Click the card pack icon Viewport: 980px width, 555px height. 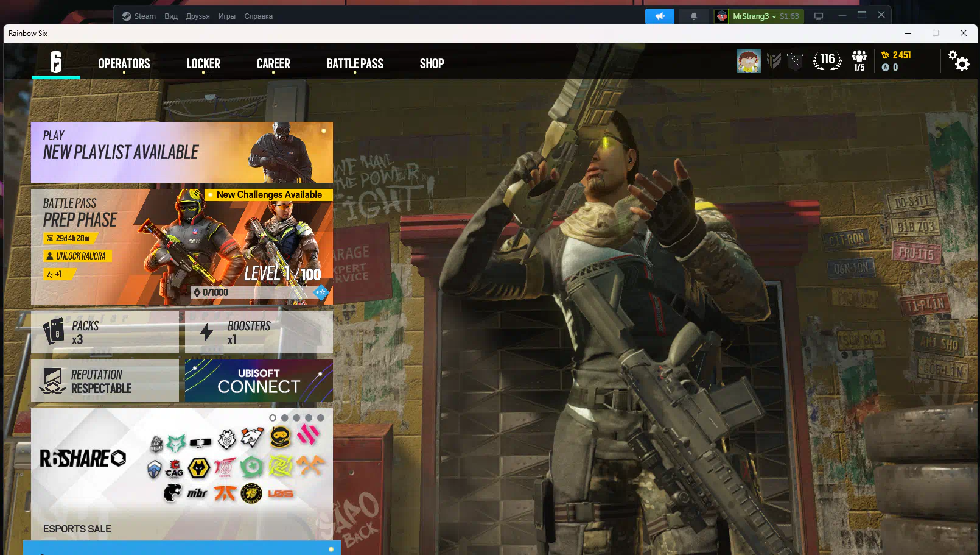click(x=54, y=332)
